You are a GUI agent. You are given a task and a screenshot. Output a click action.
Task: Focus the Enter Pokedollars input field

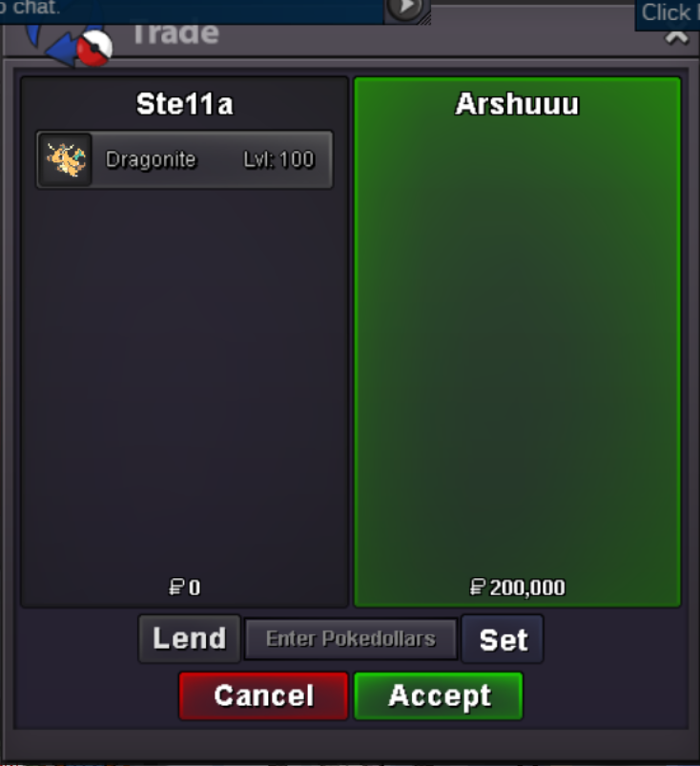point(351,639)
